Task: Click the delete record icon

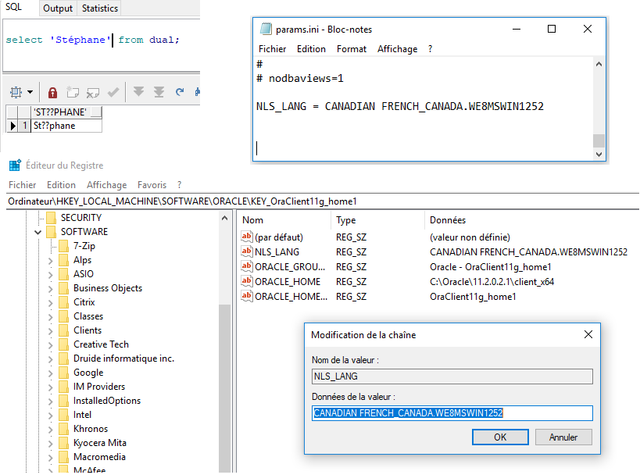Action: (93, 93)
